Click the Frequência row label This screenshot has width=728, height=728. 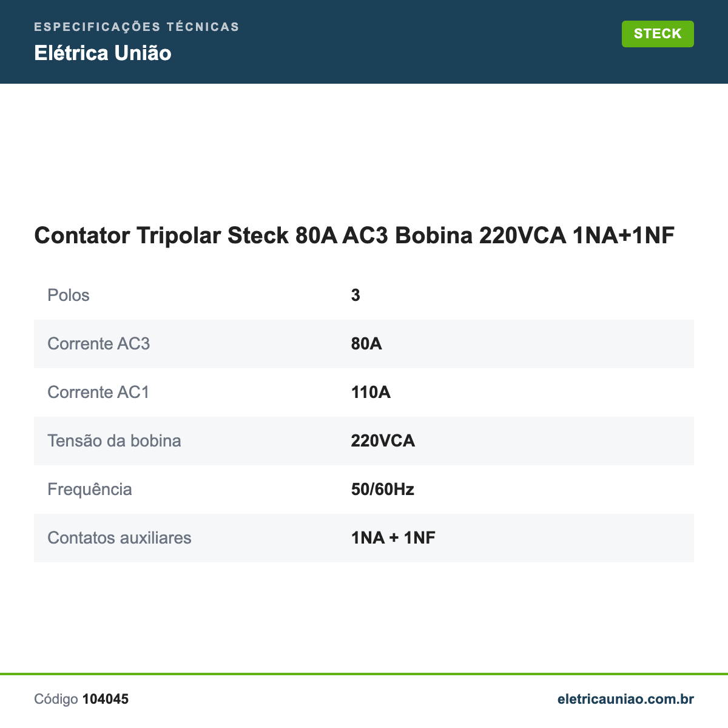pos(90,490)
